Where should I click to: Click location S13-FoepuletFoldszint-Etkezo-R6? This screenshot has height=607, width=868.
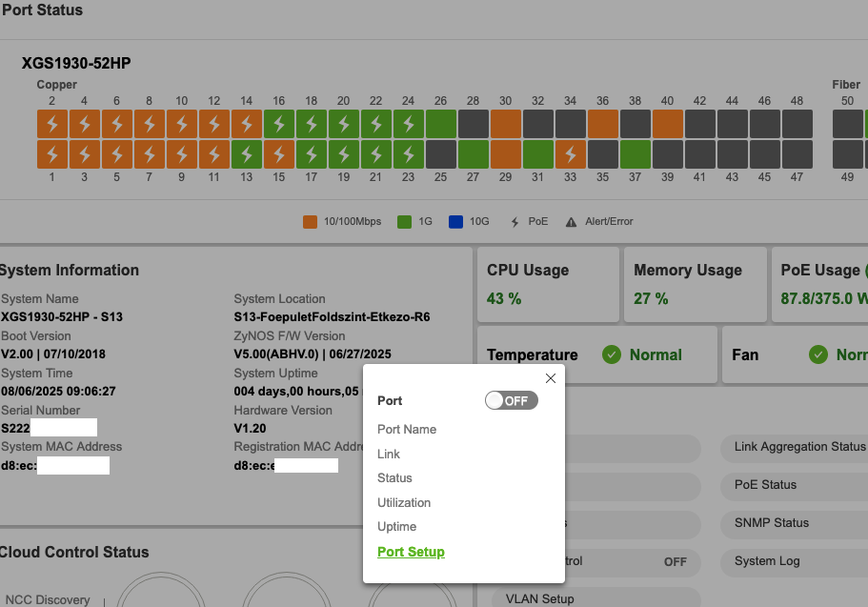tap(332, 316)
